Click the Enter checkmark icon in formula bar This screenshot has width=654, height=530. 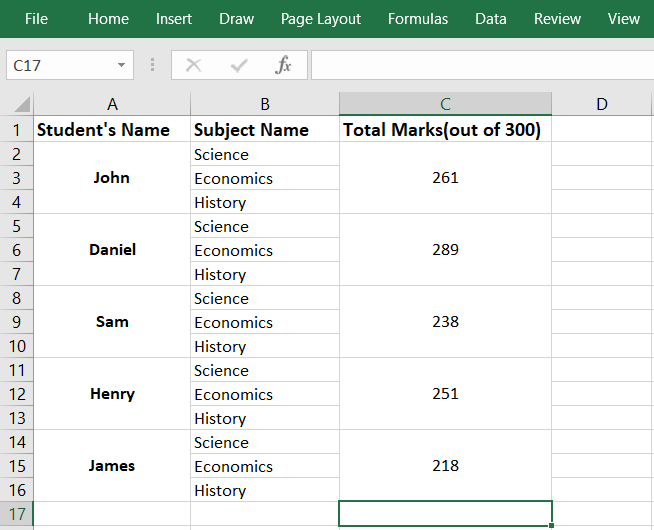[x=239, y=65]
